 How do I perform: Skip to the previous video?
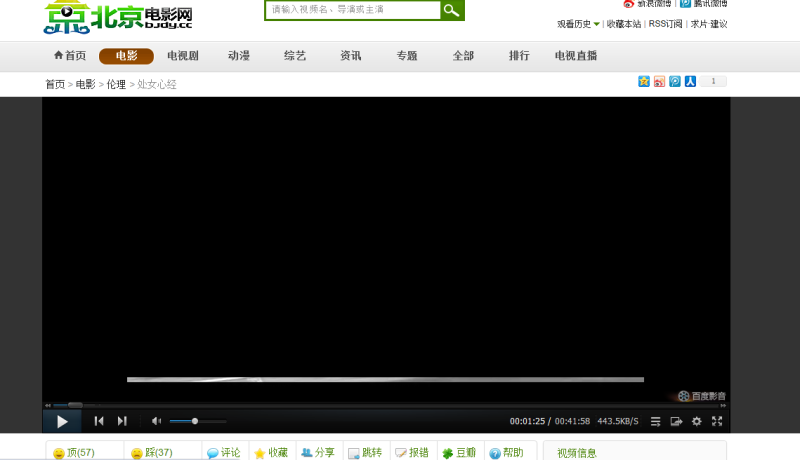99,421
